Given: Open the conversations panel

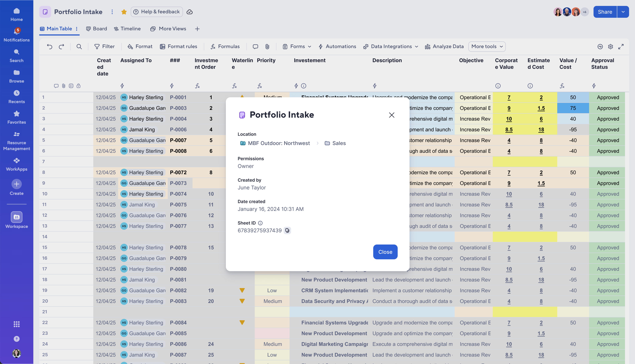Looking at the screenshot, I should pos(255,46).
